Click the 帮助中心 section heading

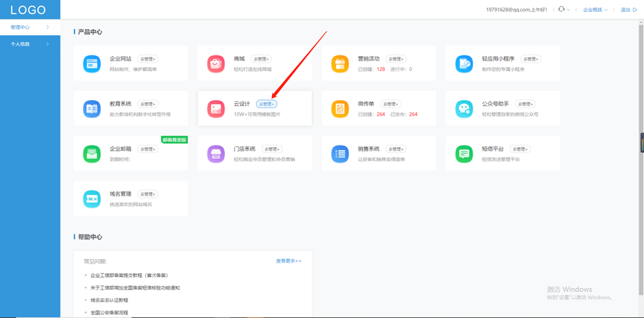[x=90, y=237]
